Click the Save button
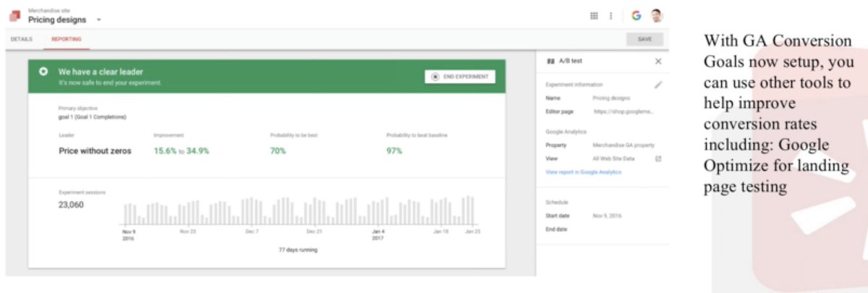Viewport: 868px width, 293px height. (x=644, y=39)
